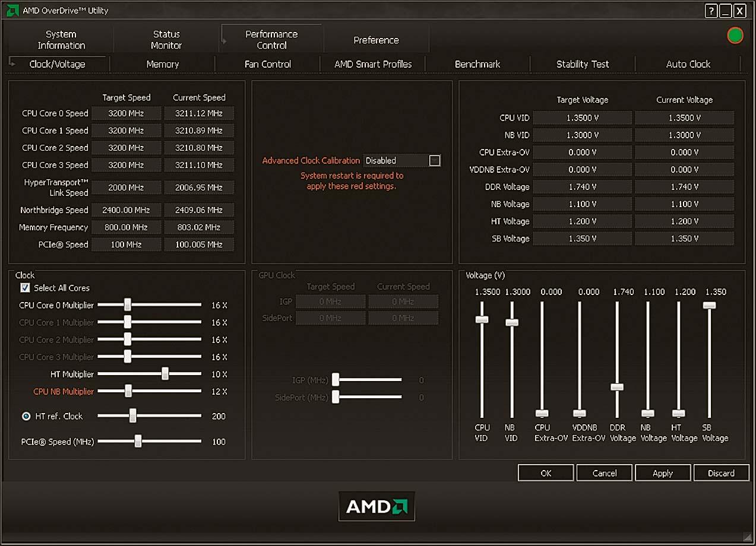The width and height of the screenshot is (756, 546).
Task: Click the OK button
Action: [x=546, y=473]
